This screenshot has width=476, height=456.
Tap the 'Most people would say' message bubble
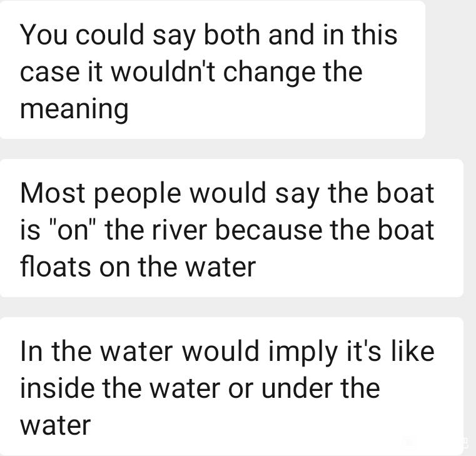click(231, 228)
